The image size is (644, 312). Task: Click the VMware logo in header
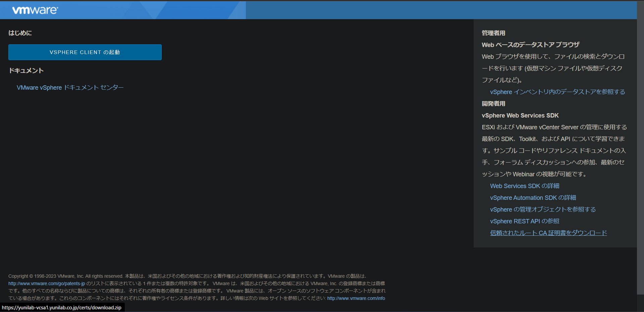point(35,10)
